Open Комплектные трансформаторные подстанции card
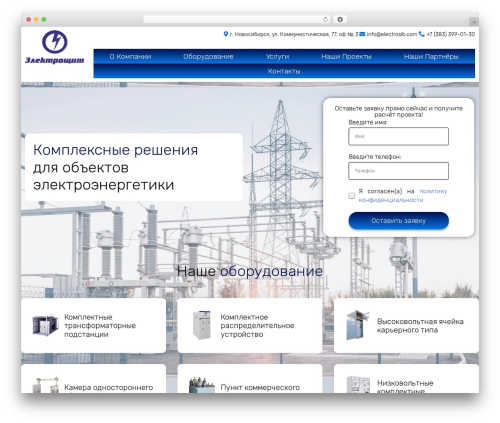 [93, 325]
